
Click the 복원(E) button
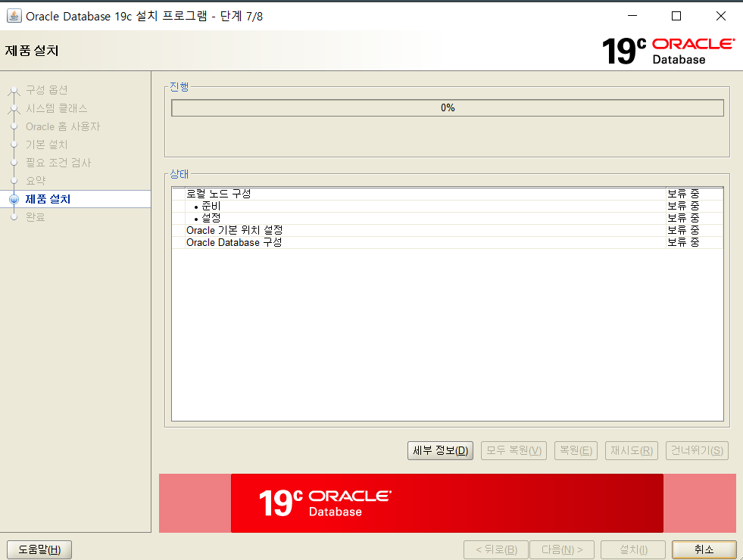(x=576, y=450)
